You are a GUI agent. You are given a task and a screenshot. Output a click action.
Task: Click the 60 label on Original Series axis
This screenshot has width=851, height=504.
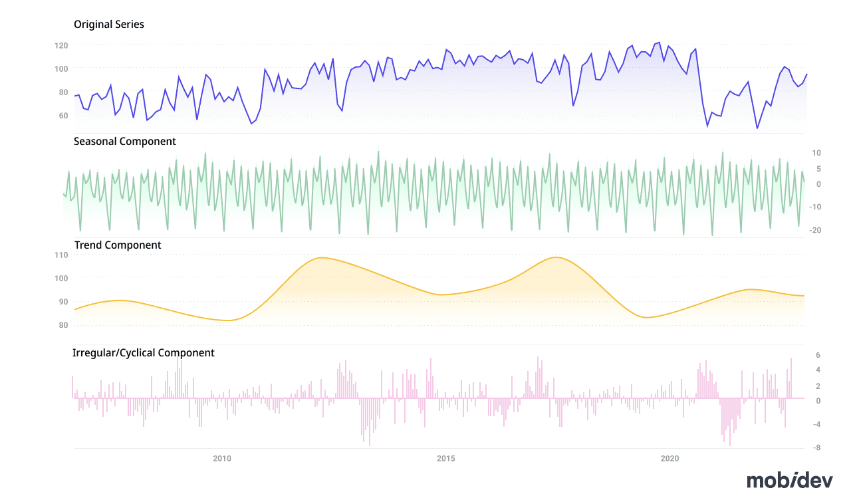click(63, 116)
